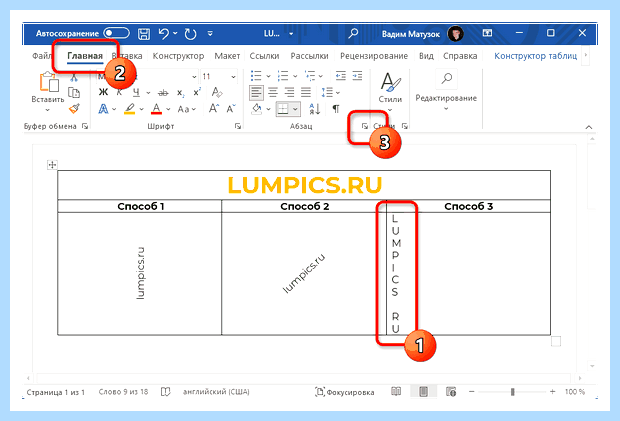The width and height of the screenshot is (620, 421).
Task: Switch to the Конструктор tab
Action: (x=178, y=56)
